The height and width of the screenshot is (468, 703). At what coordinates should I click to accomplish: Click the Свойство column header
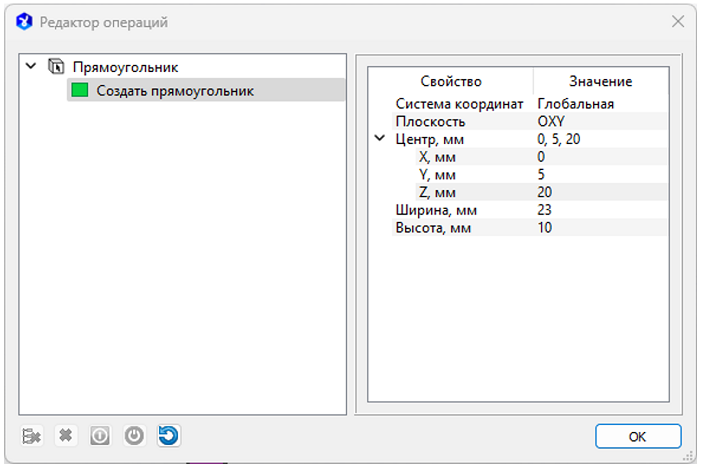click(450, 81)
